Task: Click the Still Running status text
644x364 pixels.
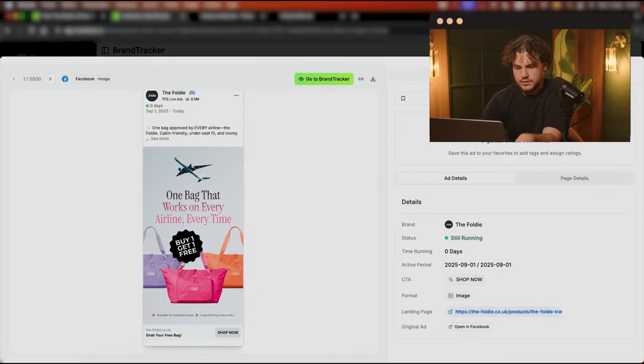Action: coord(467,238)
